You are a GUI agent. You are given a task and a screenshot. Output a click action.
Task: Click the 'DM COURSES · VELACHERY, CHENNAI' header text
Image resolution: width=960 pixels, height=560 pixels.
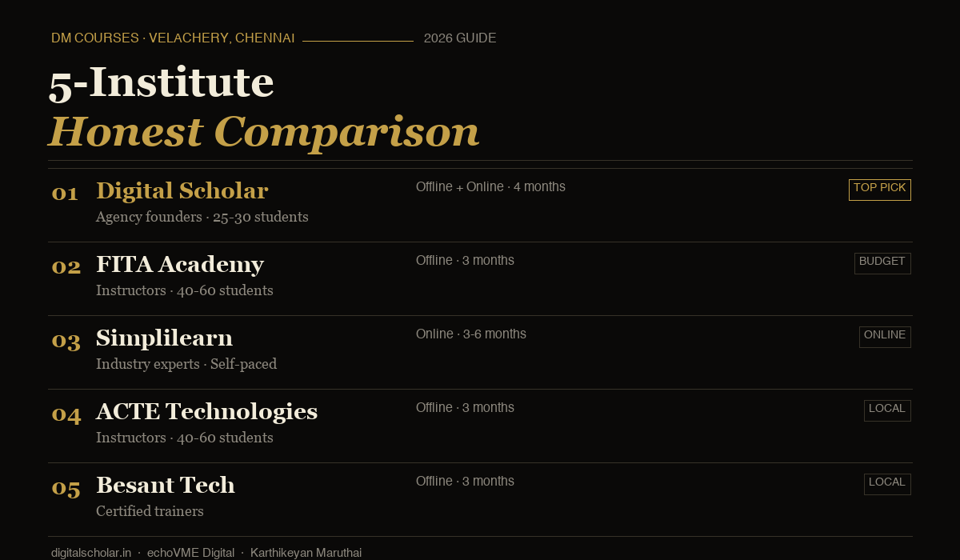[x=173, y=38]
